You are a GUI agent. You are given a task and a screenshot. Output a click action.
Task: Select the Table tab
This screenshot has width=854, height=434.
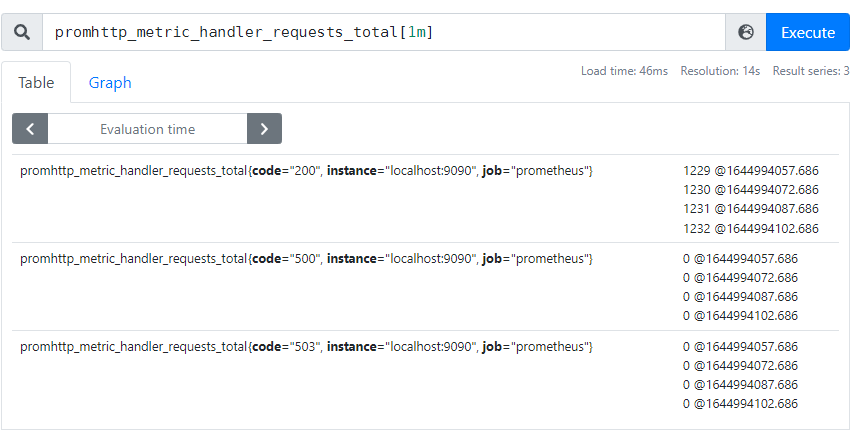pyautogui.click(x=36, y=83)
